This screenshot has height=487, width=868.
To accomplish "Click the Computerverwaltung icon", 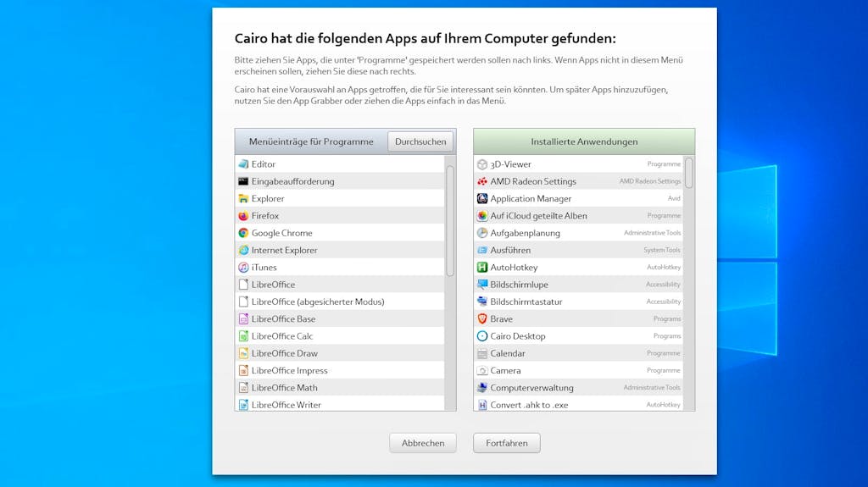I will point(482,387).
